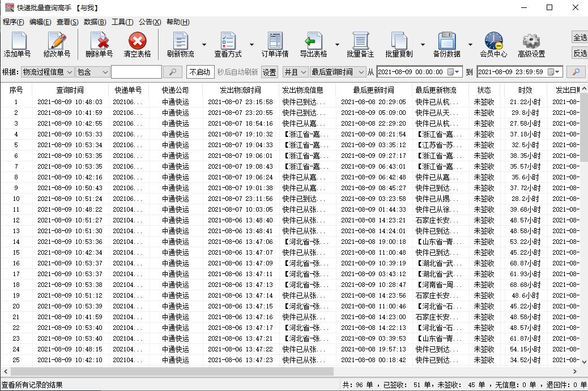This screenshot has width=588, height=391.
Task: Click the search magnifier beside filter field
Action: tap(174, 72)
